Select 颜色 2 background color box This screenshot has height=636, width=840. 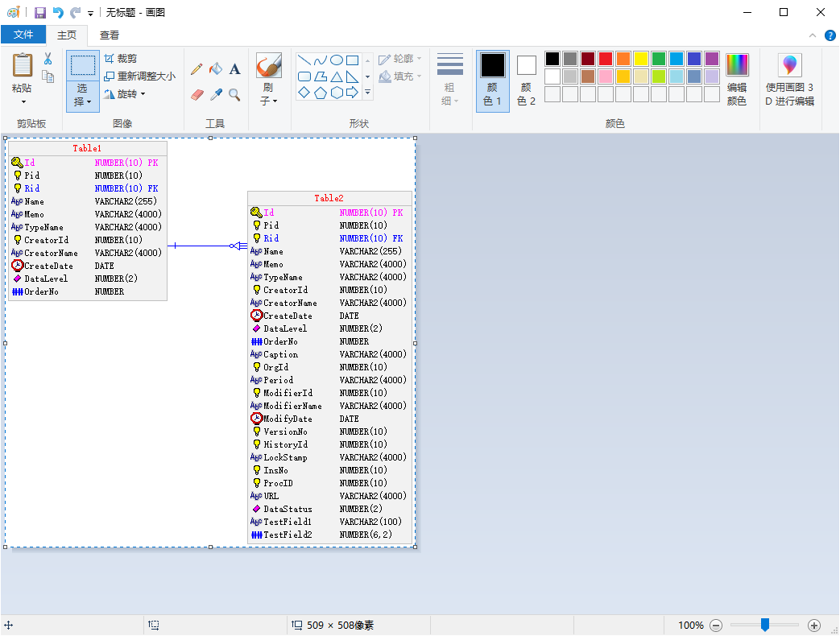526,81
